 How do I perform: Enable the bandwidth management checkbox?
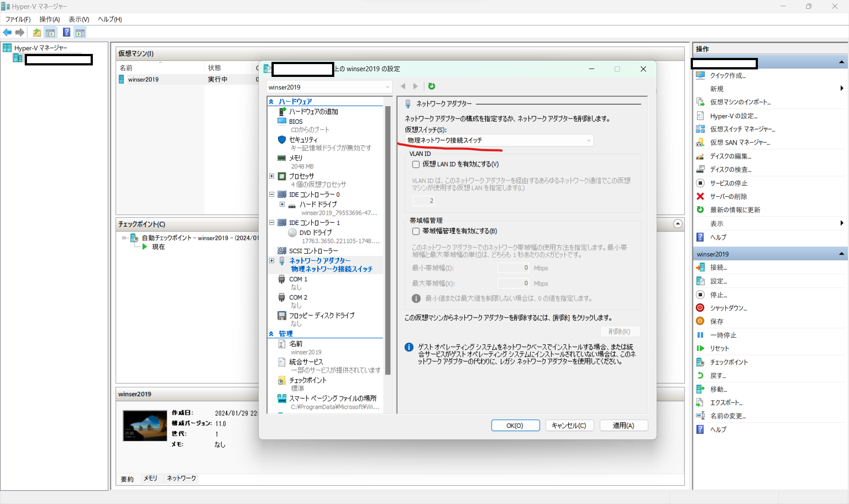click(x=416, y=231)
